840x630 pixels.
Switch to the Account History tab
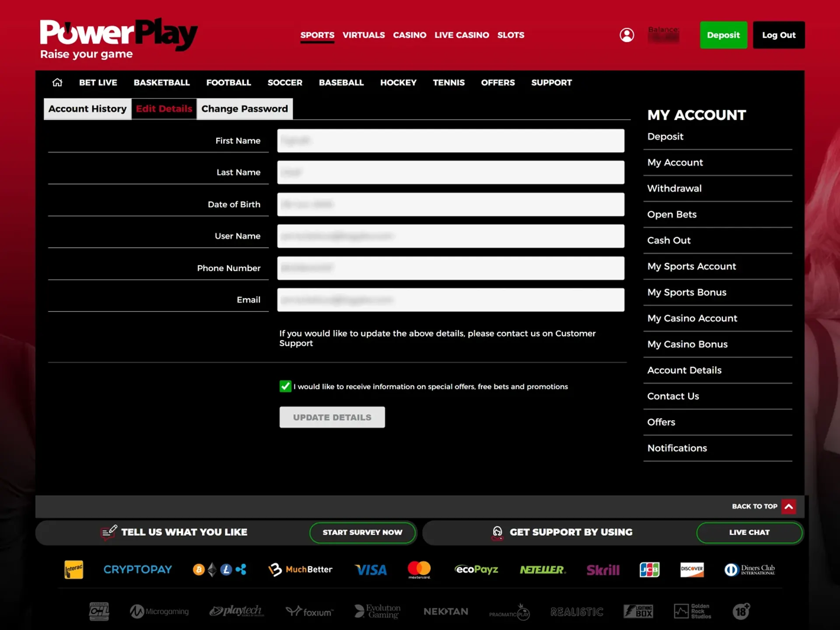coord(87,108)
